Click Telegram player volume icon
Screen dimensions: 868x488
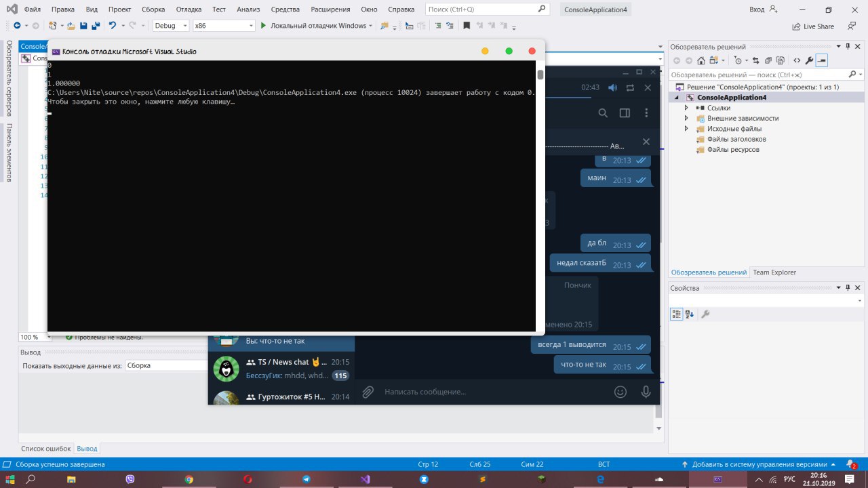coord(613,87)
